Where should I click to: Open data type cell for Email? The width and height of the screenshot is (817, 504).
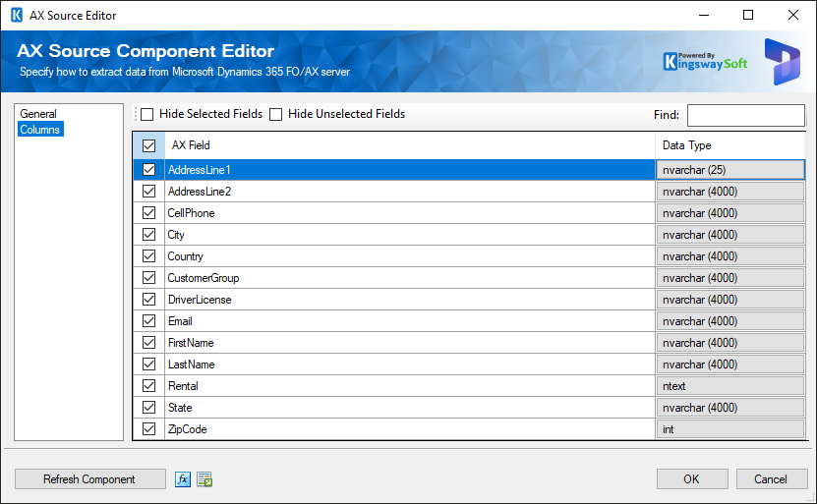(x=729, y=321)
